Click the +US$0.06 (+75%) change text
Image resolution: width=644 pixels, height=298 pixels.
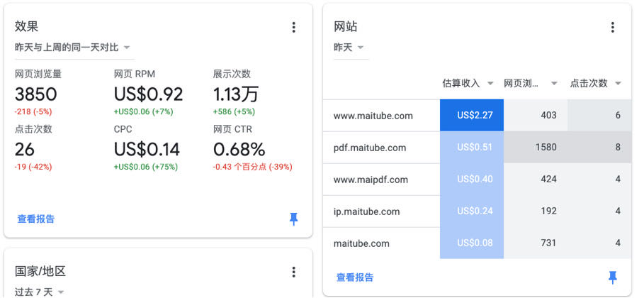point(146,167)
